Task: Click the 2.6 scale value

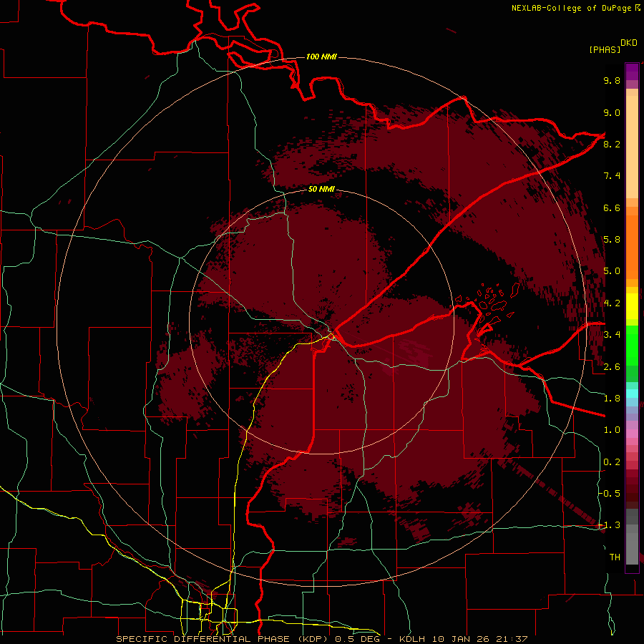Action: pyautogui.click(x=612, y=367)
